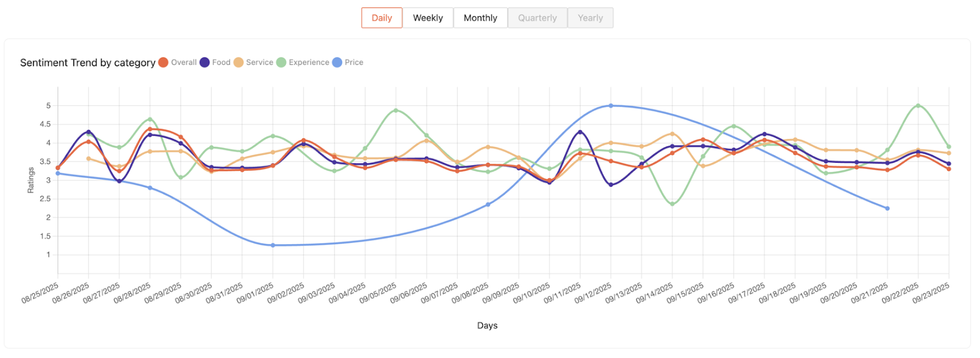The height and width of the screenshot is (358, 980).
Task: Click the Experience peak point on 09/22/2025
Action: (x=918, y=106)
